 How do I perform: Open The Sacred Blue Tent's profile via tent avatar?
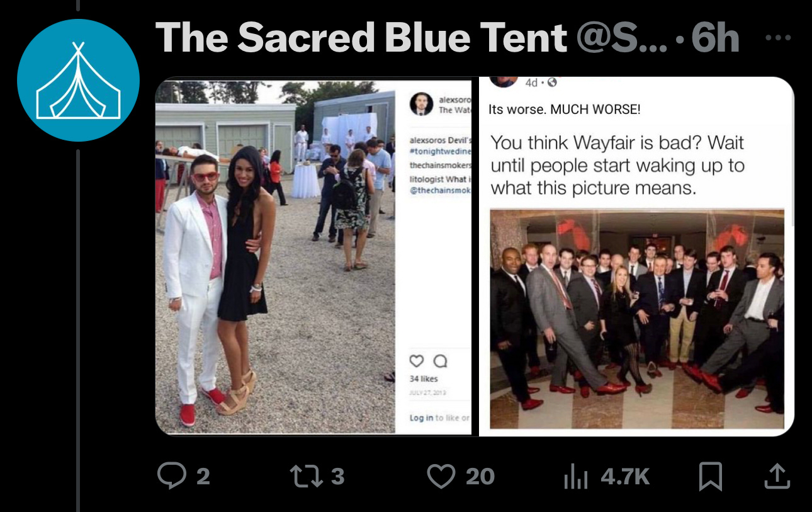79,79
